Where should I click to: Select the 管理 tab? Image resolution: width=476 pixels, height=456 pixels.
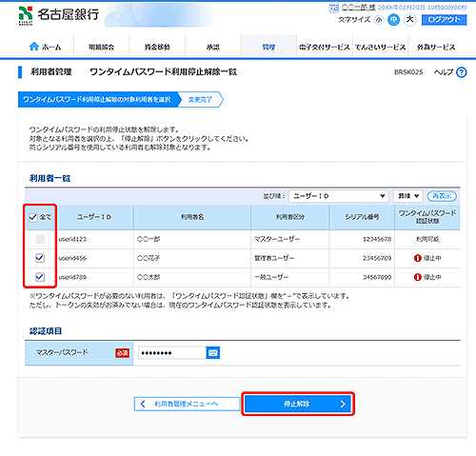[268, 47]
